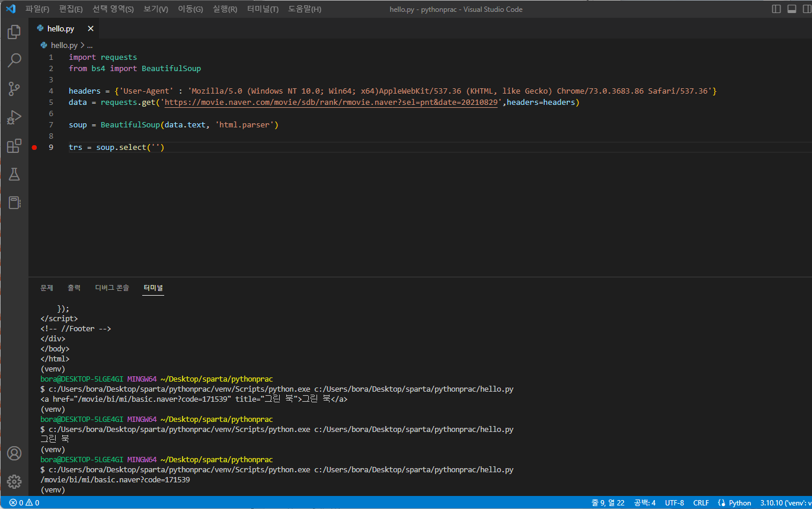Viewport: 812px width, 509px height.
Task: Open the Run and Debug view
Action: [14, 117]
